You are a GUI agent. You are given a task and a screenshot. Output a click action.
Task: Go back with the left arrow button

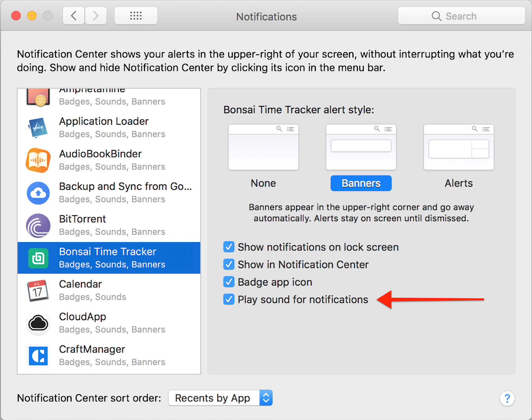(74, 16)
